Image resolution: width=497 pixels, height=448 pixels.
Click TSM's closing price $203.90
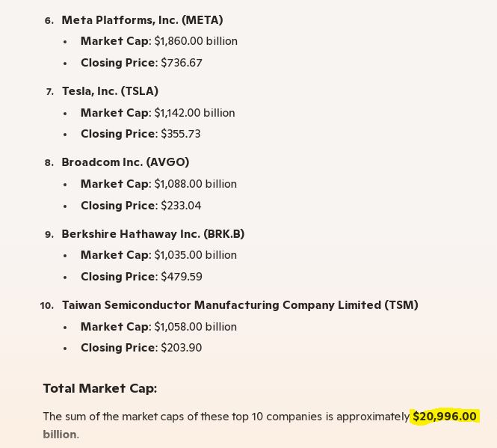click(x=182, y=348)
